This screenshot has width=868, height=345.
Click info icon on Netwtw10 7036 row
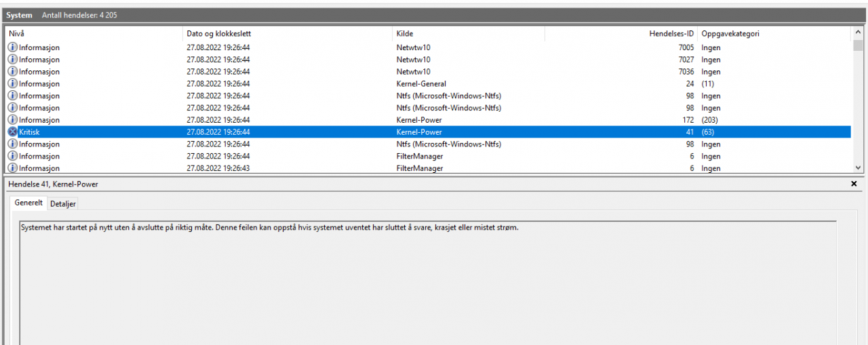pos(12,72)
